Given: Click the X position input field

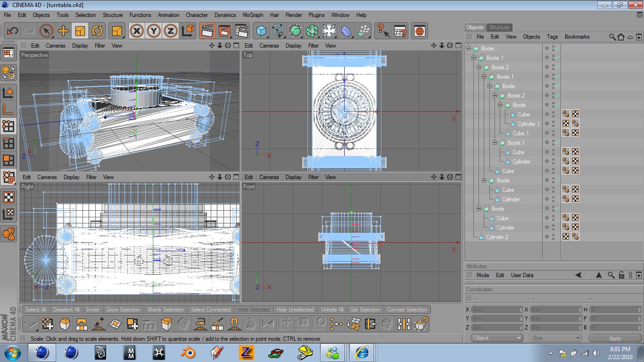Looking at the screenshot, I should click(497, 310).
